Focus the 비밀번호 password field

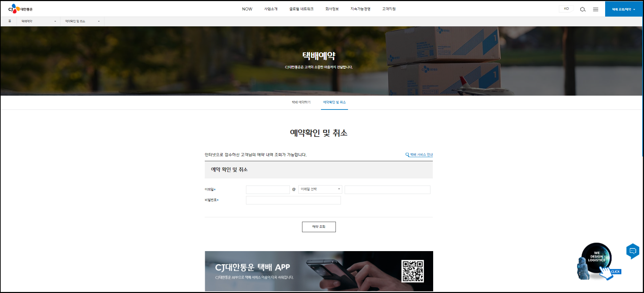(x=293, y=200)
